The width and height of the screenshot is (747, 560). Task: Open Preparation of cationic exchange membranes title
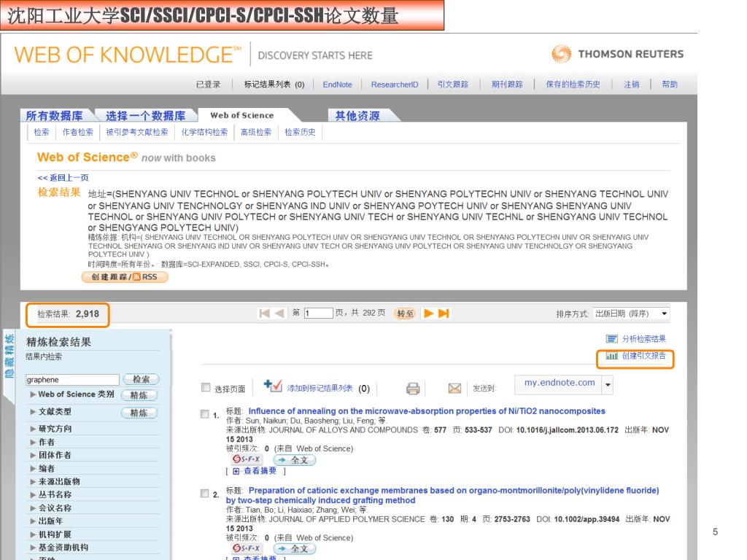[x=443, y=495]
